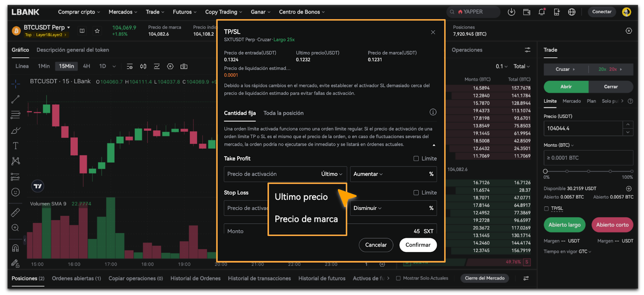The height and width of the screenshot is (295, 644).
Task: Open the Copy Trading menu
Action: tap(223, 12)
